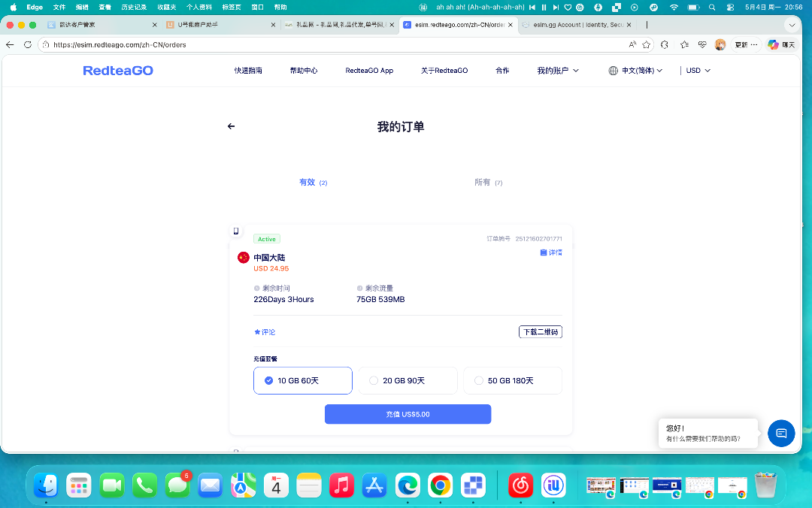Open the 历史记录 menu in the menu bar
Screen dimensions: 812x508
coord(134,8)
